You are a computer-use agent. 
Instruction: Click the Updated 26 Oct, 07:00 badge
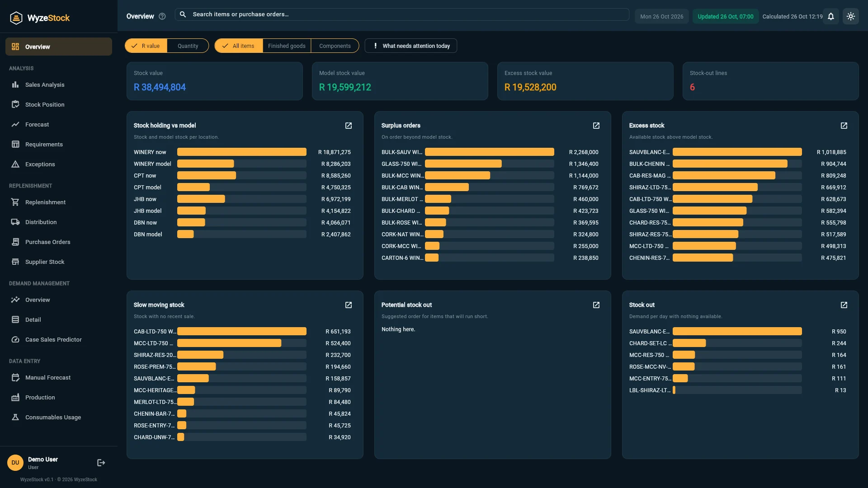726,16
